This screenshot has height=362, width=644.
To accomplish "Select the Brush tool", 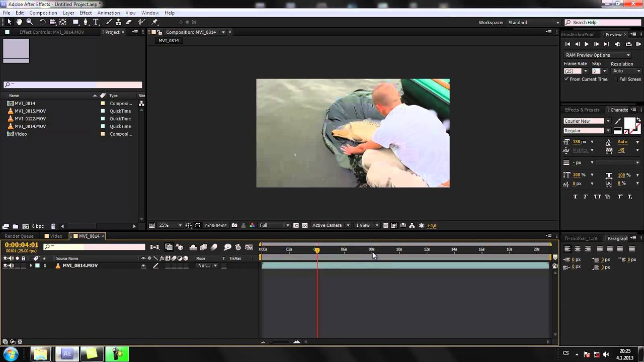I will point(109,22).
